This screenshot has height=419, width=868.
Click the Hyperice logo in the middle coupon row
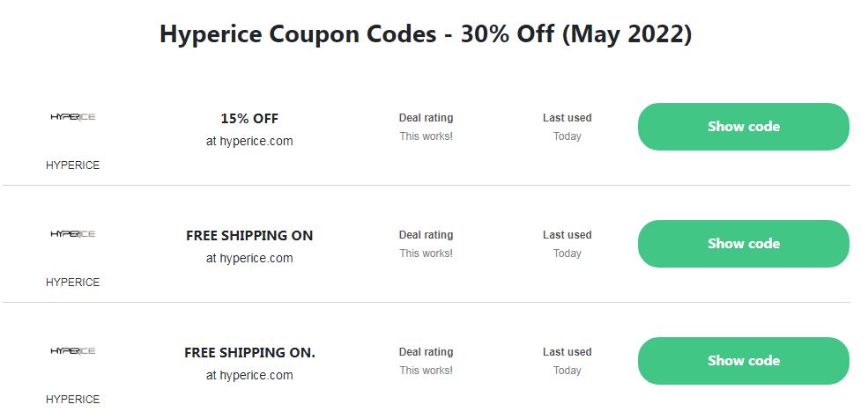tap(73, 234)
